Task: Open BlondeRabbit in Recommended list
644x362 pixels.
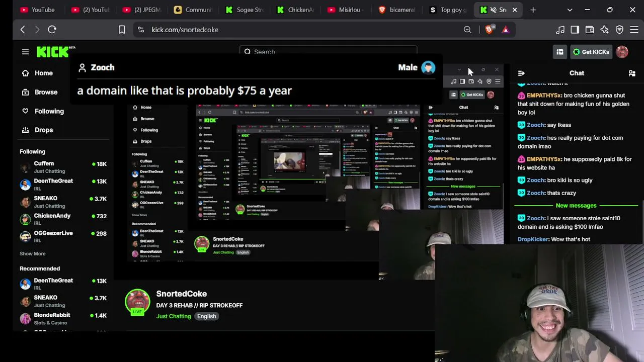Action: coord(63,318)
